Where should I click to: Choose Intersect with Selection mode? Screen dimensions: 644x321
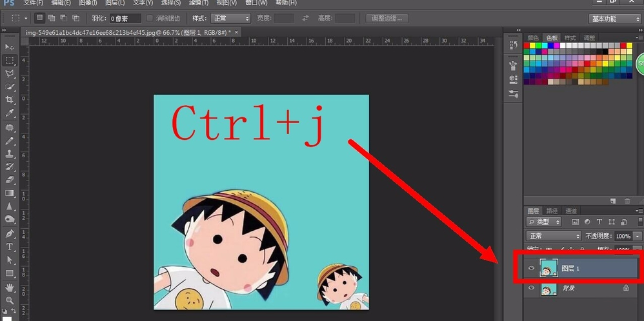click(x=76, y=18)
